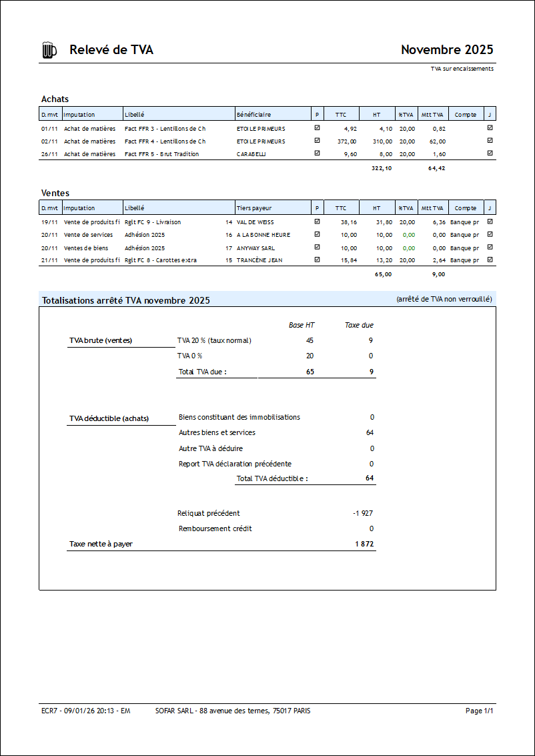Toggle J checkbox for Fact FFR 4 row
Image resolution: width=535 pixels, height=756 pixels.
tap(490, 141)
